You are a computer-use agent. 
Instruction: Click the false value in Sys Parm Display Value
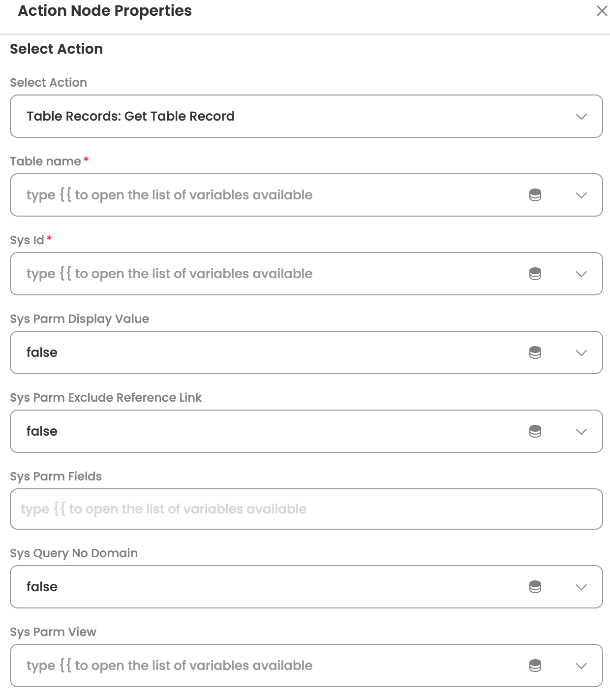tap(42, 352)
